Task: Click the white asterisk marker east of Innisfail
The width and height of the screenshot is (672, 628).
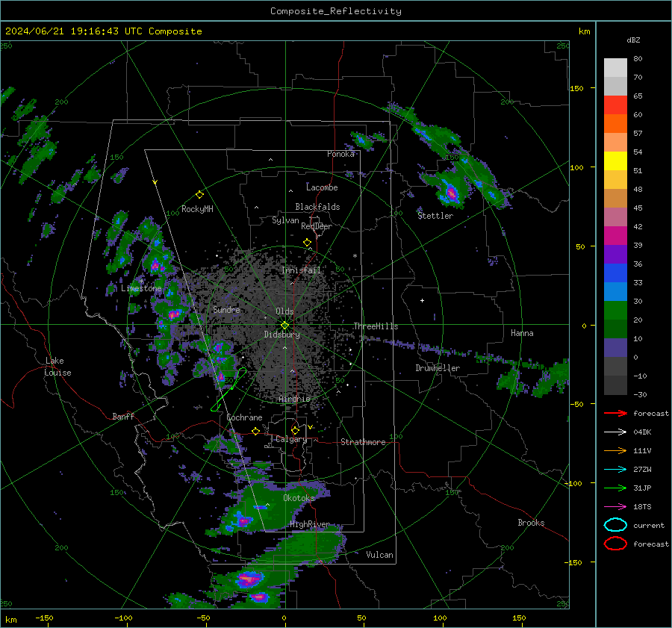Action: coord(355,256)
